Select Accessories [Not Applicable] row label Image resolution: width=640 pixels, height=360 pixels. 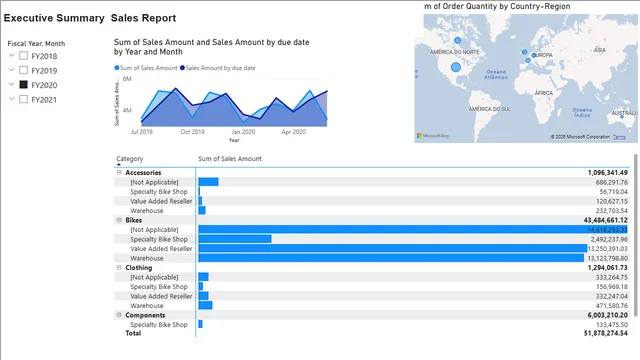pyautogui.click(x=154, y=182)
